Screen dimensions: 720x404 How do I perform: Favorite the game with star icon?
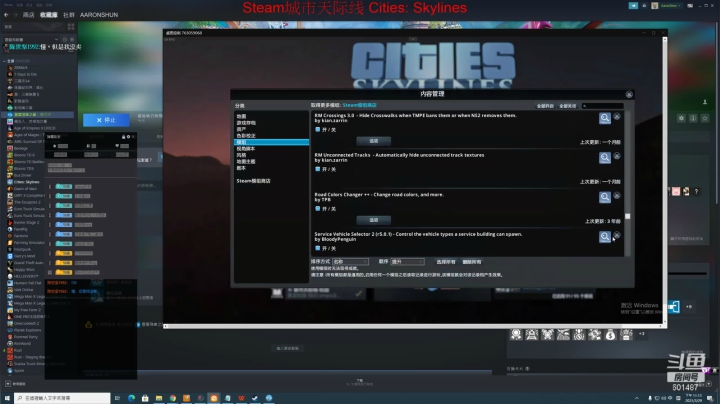click(705, 118)
